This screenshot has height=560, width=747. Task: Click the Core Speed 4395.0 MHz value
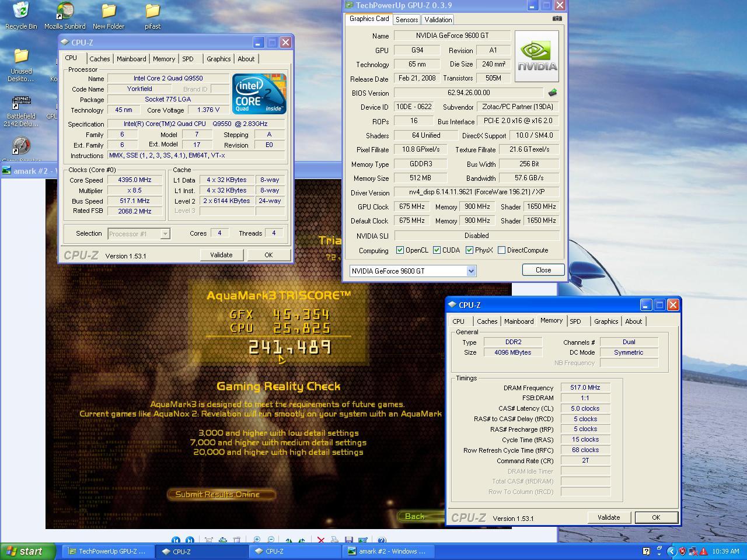(x=135, y=180)
